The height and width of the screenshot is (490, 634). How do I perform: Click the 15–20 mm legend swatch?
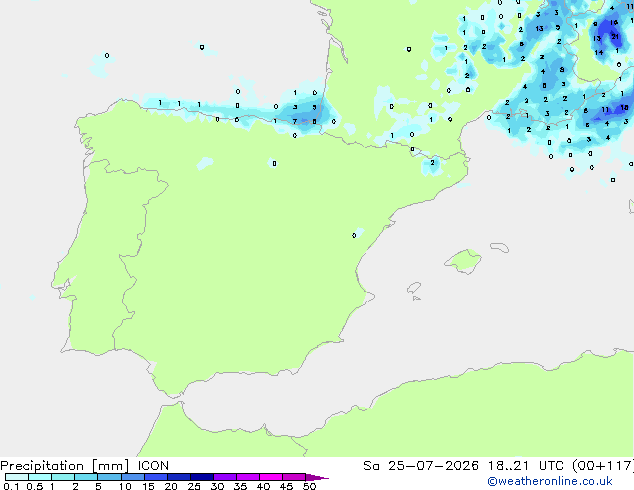[156, 477]
